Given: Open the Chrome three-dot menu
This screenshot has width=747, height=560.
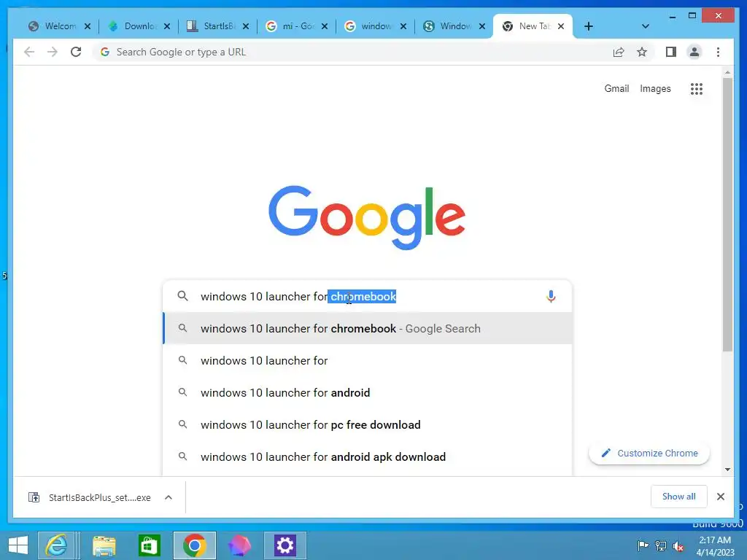Looking at the screenshot, I should (x=718, y=52).
